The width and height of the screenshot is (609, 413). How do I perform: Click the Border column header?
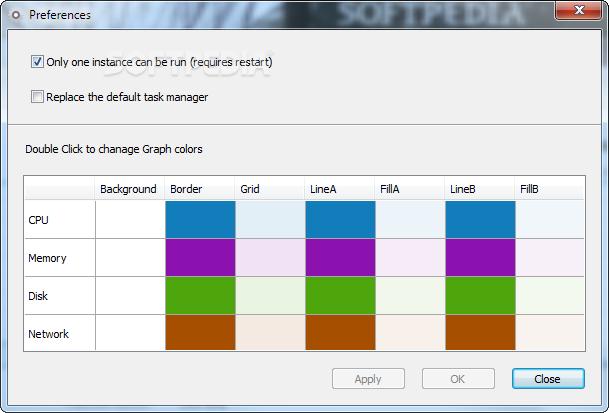click(x=199, y=189)
